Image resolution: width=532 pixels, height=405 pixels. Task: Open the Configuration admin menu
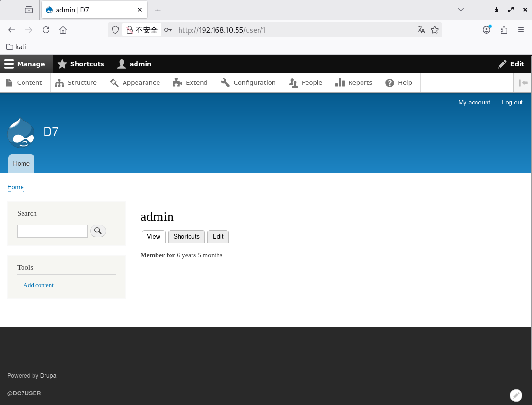(x=249, y=83)
